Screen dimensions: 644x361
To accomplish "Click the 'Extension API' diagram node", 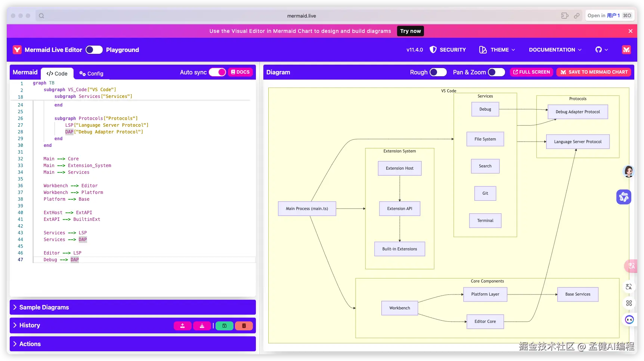I will pyautogui.click(x=400, y=209).
